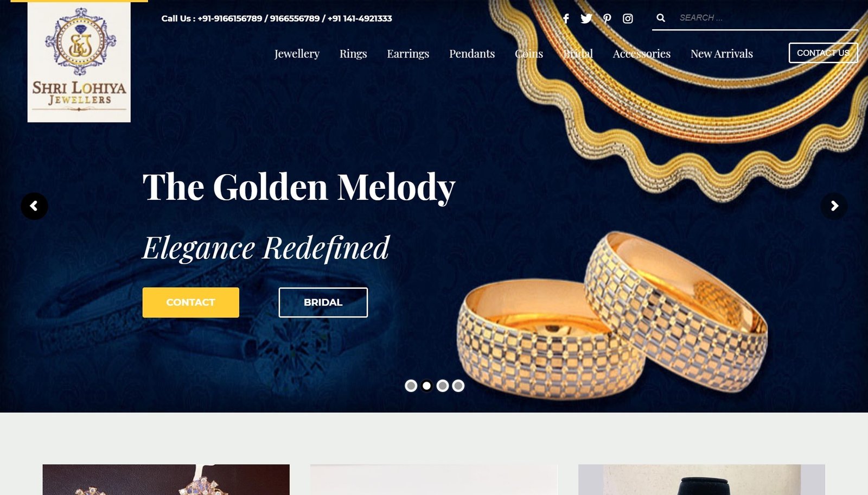Open the Earrings menu item
The image size is (868, 495).
[408, 54]
